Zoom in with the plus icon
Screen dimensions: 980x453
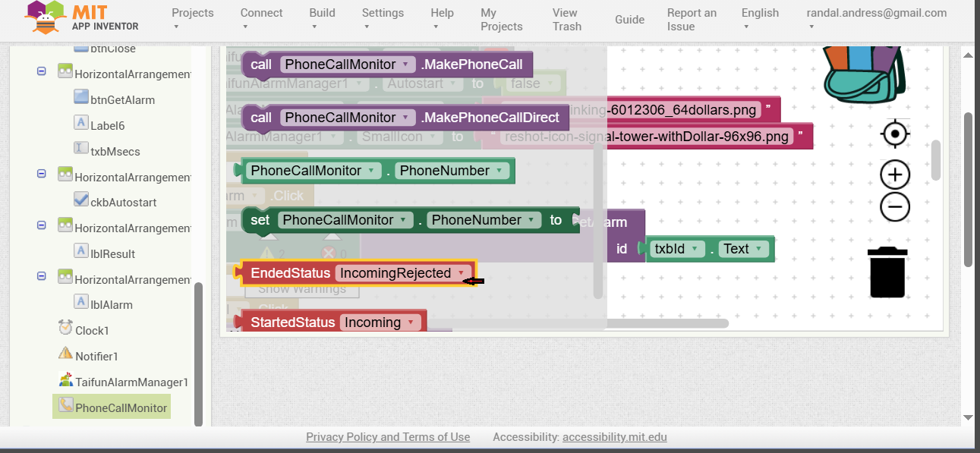pyautogui.click(x=895, y=175)
